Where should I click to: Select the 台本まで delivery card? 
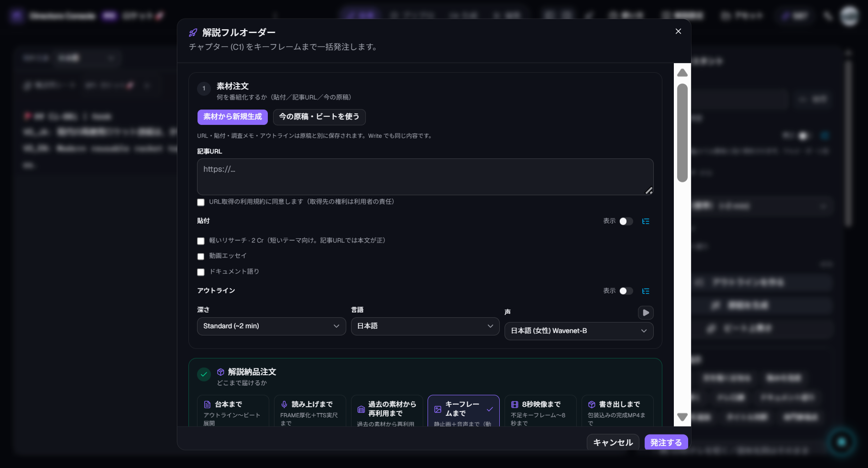click(233, 411)
